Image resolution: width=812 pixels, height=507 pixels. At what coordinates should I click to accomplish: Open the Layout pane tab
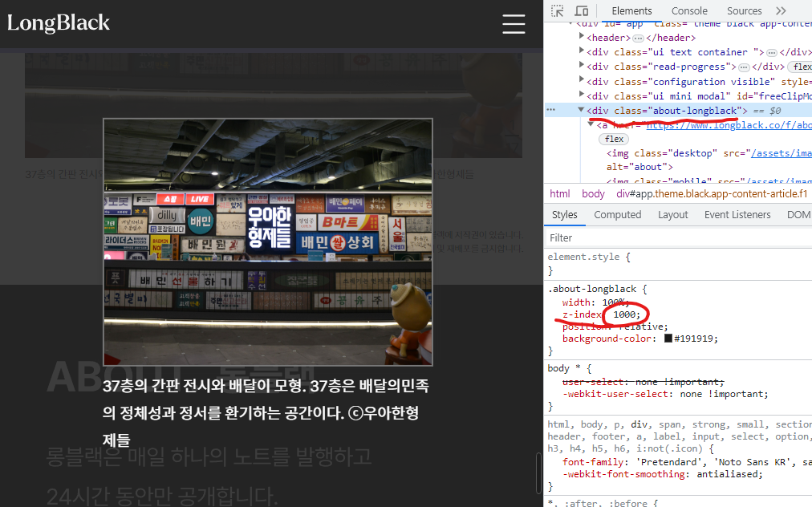click(x=672, y=214)
